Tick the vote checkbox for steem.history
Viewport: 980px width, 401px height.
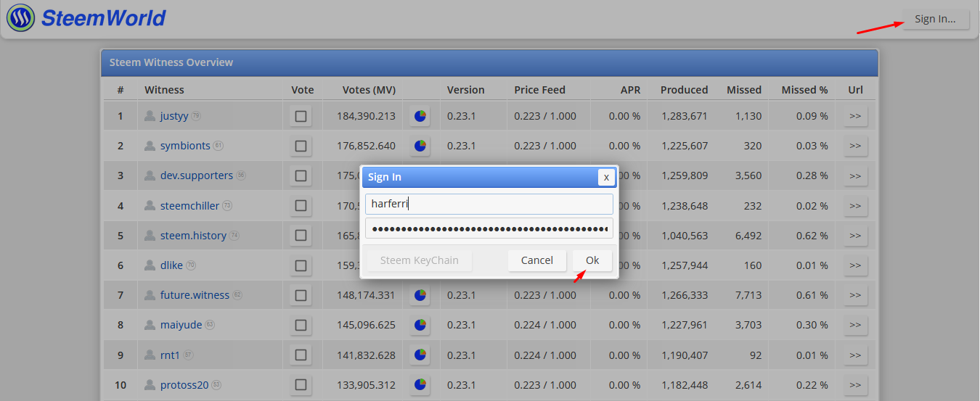pyautogui.click(x=301, y=236)
